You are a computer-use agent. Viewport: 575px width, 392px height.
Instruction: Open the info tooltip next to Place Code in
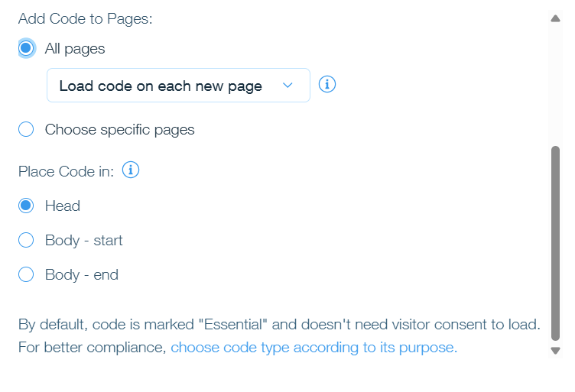[131, 170]
